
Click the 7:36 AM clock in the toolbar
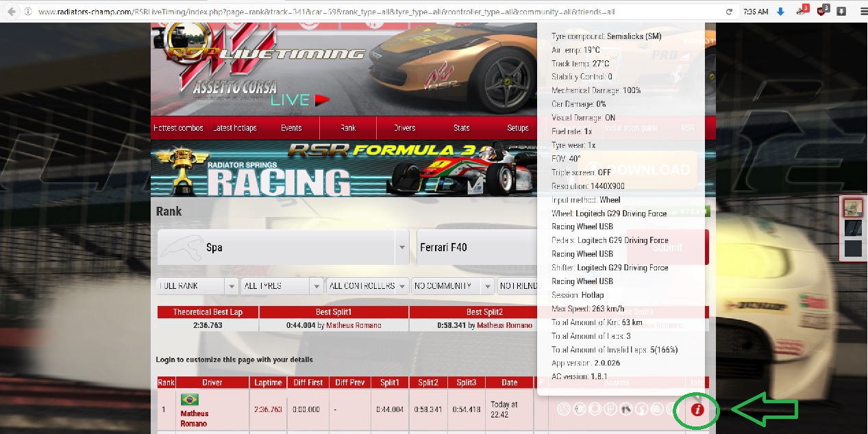tap(756, 12)
